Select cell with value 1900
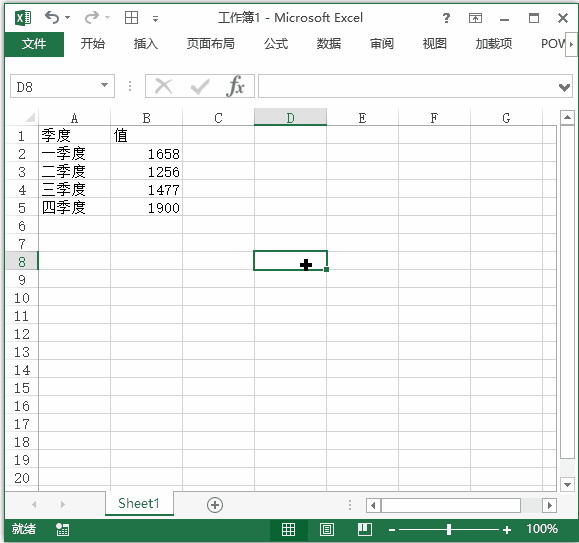The image size is (579, 543). 146,207
